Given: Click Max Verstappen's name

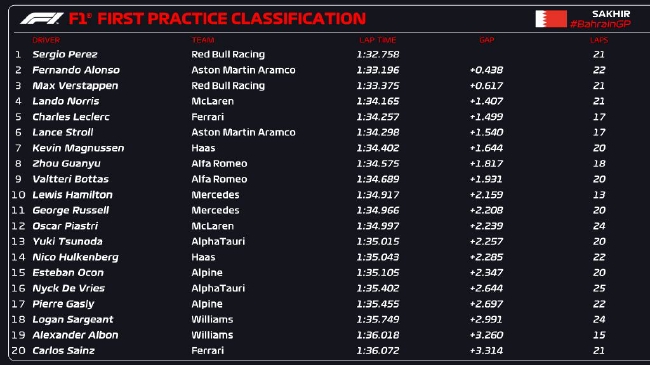Looking at the screenshot, I should pyautogui.click(x=75, y=85).
